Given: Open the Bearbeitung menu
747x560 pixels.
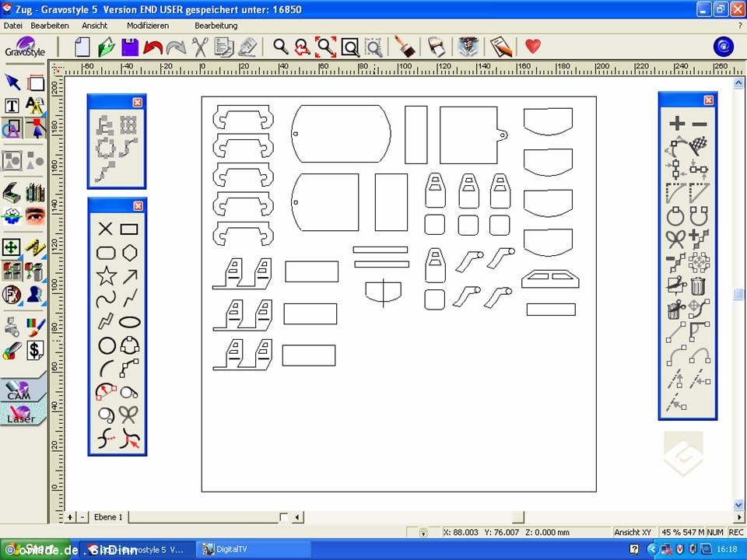Looking at the screenshot, I should [216, 26].
